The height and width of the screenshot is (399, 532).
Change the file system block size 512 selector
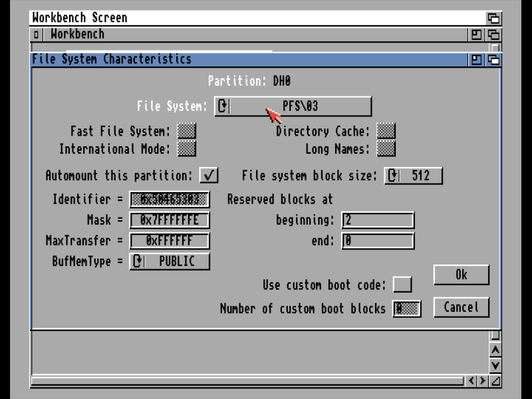click(413, 176)
